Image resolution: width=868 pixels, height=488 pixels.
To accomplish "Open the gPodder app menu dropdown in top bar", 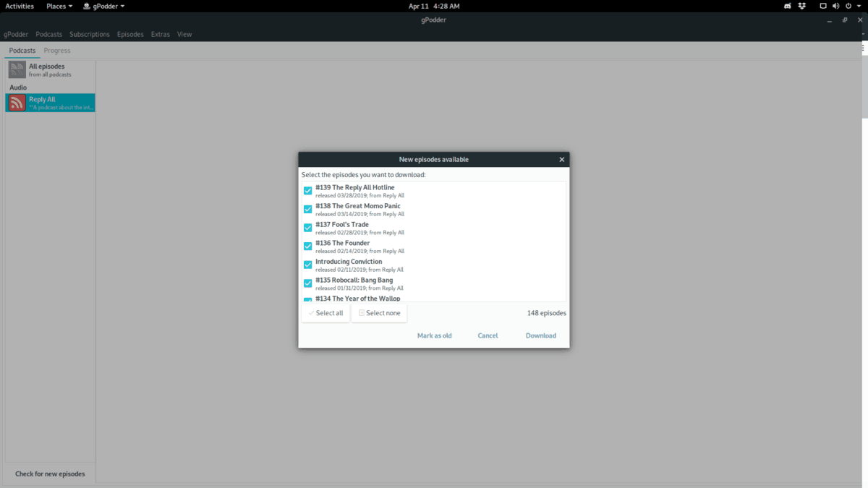I will (103, 6).
